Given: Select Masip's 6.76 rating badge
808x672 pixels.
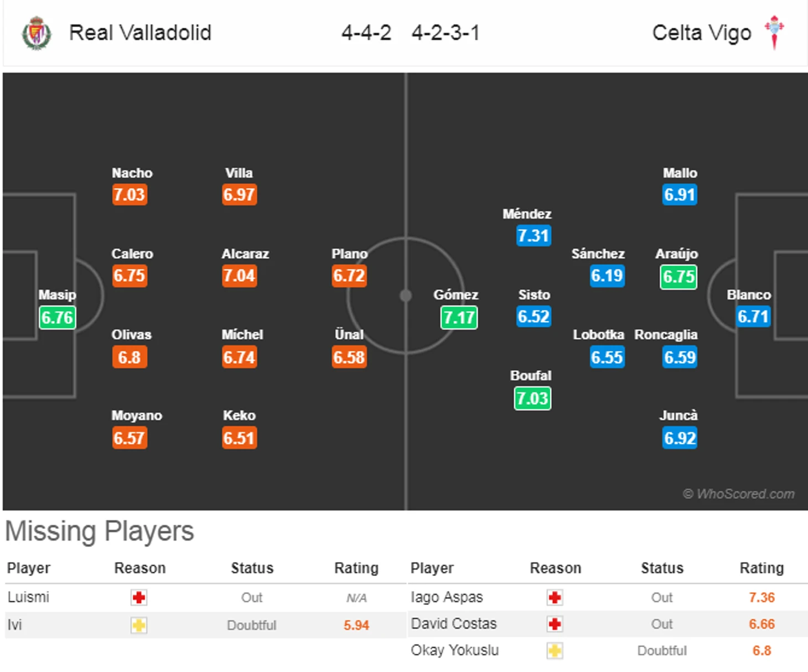Looking at the screenshot, I should click(58, 318).
